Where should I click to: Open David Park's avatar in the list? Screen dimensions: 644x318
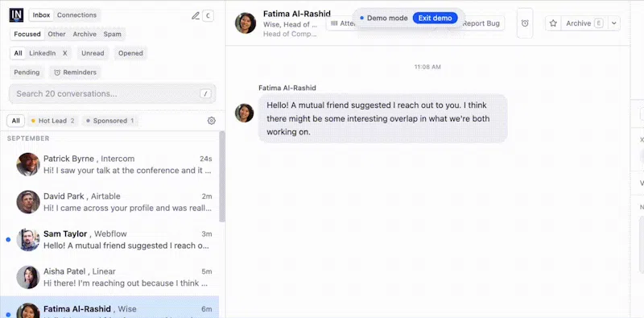tap(28, 202)
